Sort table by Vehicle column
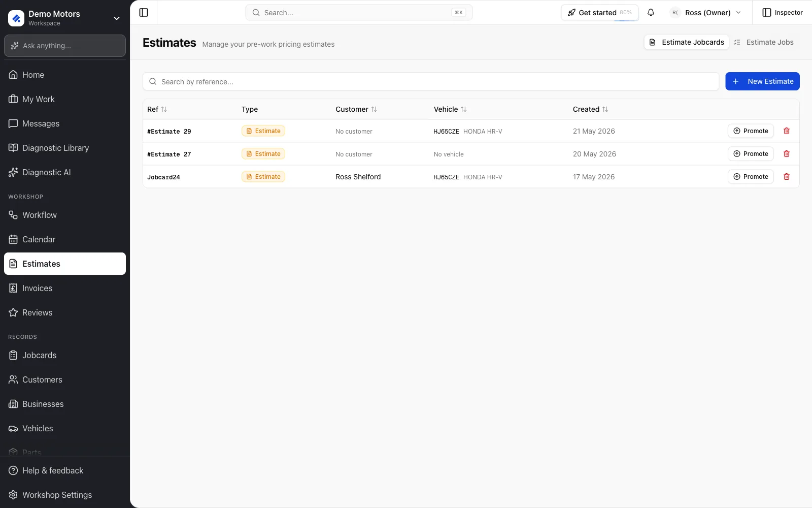 pyautogui.click(x=450, y=109)
